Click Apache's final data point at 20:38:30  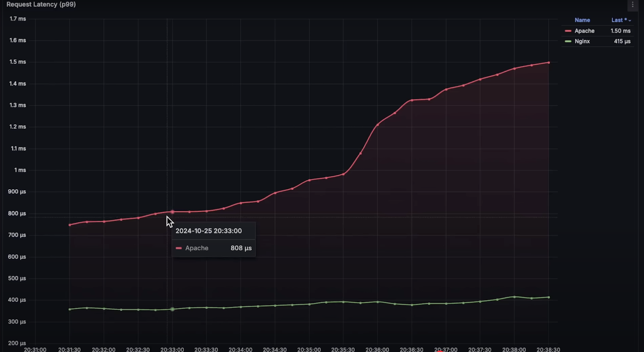(548, 62)
